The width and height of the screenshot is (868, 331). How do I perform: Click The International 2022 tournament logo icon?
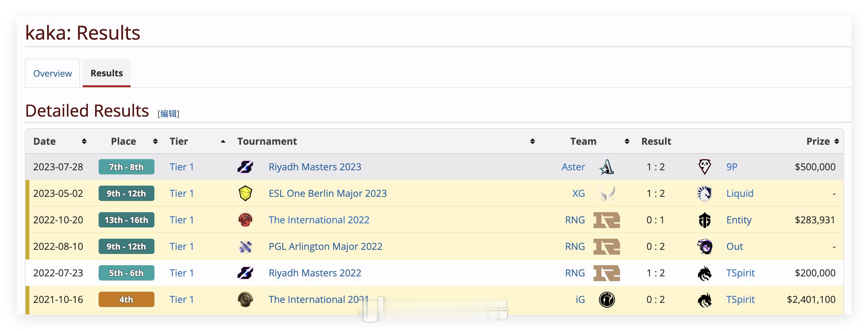(x=245, y=220)
